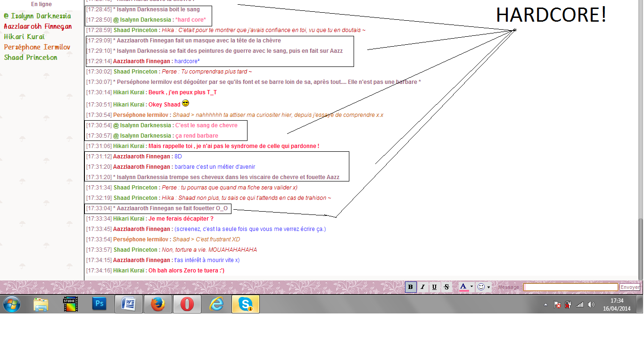Open the volume speaker icon

coord(591,305)
